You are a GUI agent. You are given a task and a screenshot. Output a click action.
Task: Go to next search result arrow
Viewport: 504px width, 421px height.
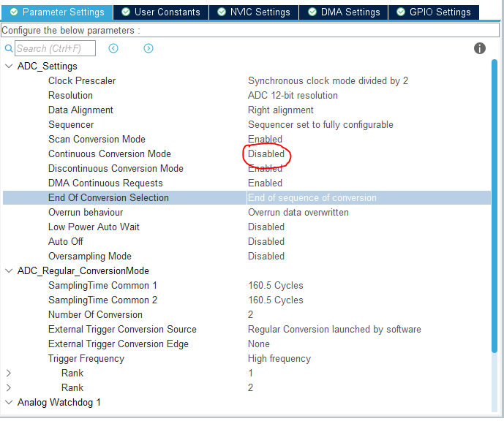[x=148, y=48]
